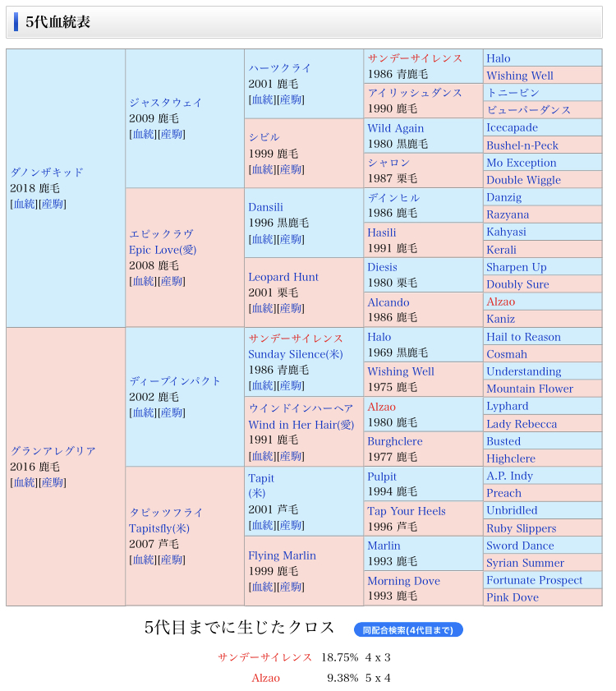Click the Danzig ancestor link
The height and width of the screenshot is (691, 616).
503,197
